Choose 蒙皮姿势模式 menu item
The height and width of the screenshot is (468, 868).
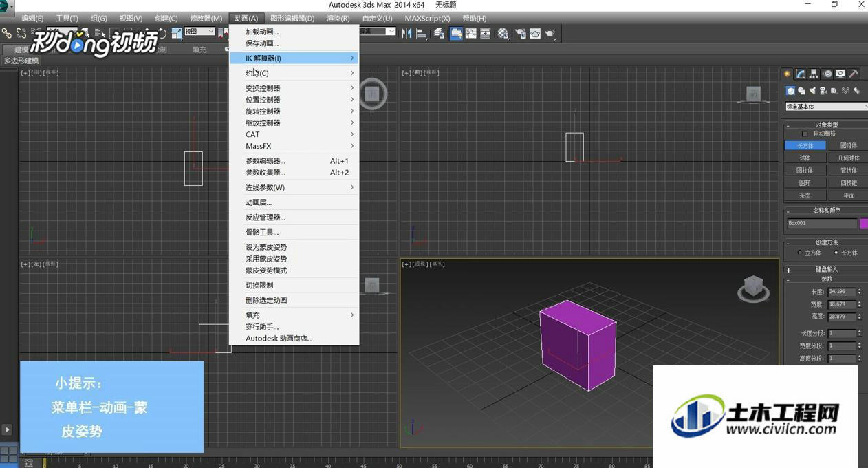(294, 270)
